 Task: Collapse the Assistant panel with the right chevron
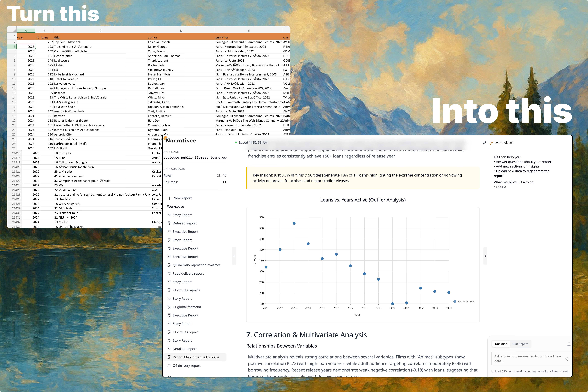click(485, 256)
